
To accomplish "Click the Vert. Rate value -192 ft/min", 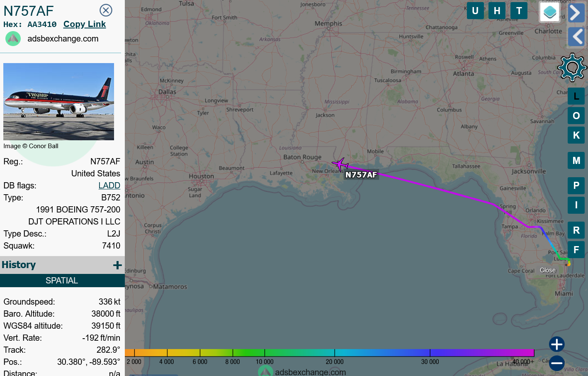I will (x=101, y=338).
